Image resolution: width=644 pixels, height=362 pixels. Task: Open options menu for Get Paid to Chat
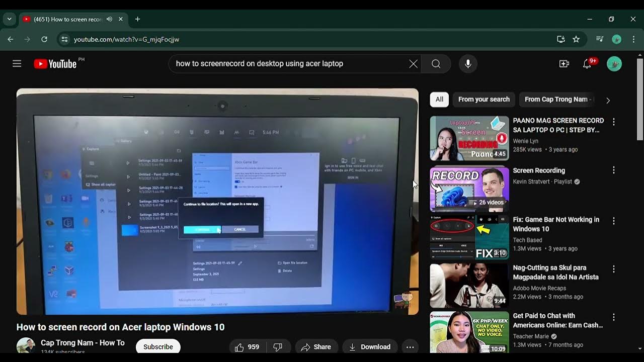[x=613, y=317]
